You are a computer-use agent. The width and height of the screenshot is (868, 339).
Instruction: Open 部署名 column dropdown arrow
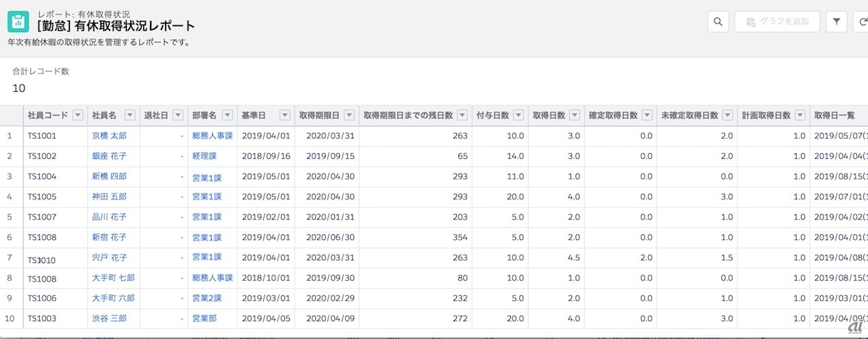pos(227,115)
